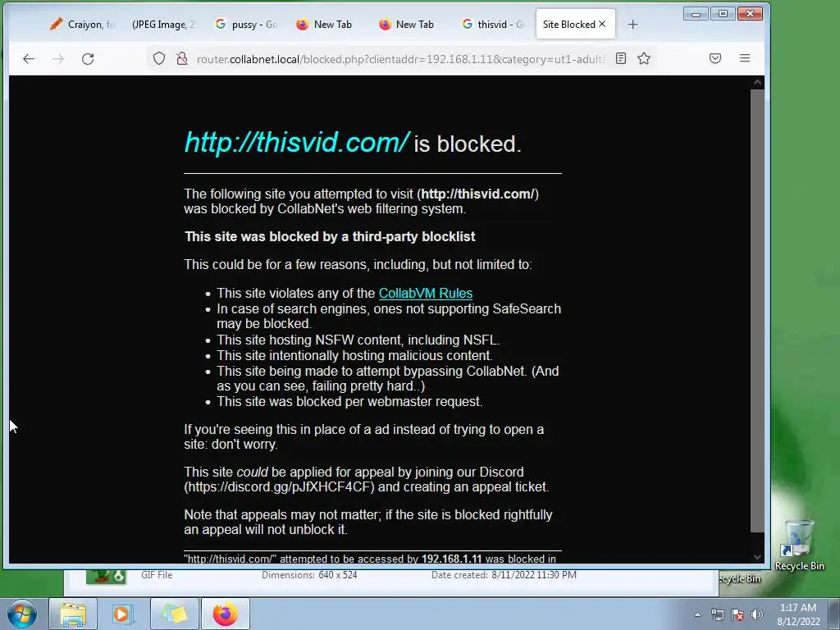
Task: Toggle reader view in the address bar
Action: click(x=620, y=58)
